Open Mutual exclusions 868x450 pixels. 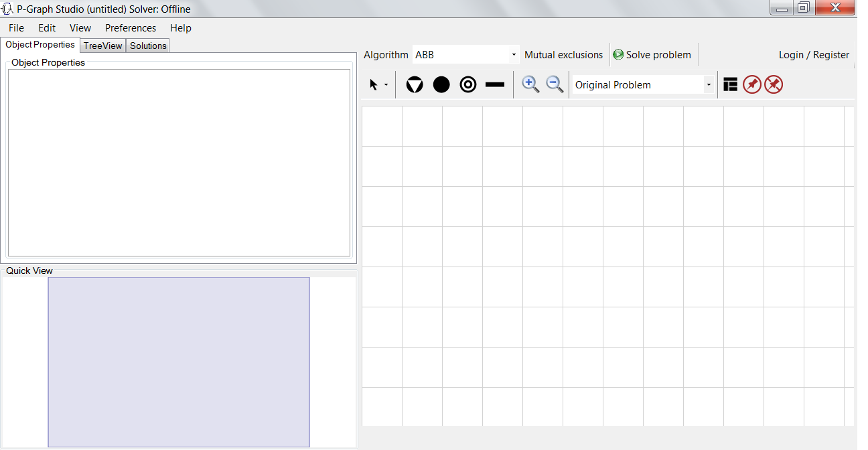[x=563, y=54]
